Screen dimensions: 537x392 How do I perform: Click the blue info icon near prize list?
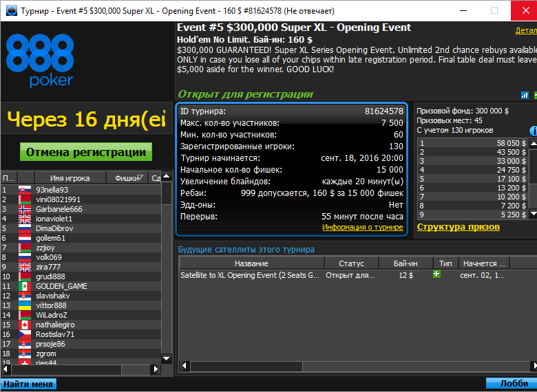coord(534,131)
